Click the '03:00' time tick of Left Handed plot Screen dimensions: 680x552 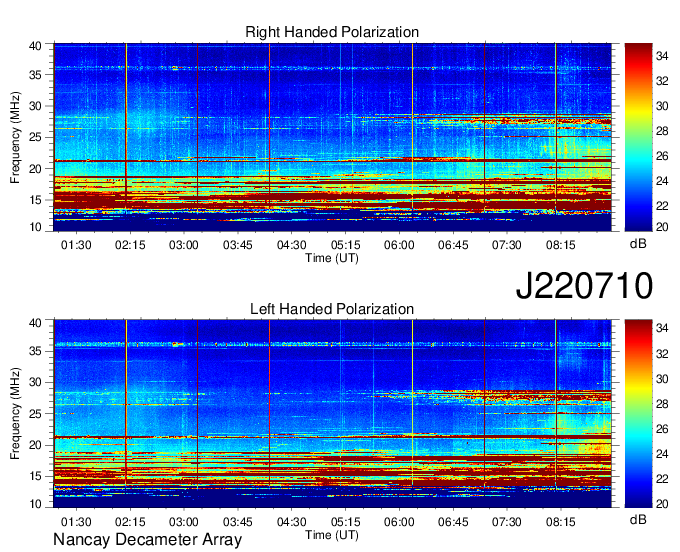(183, 522)
